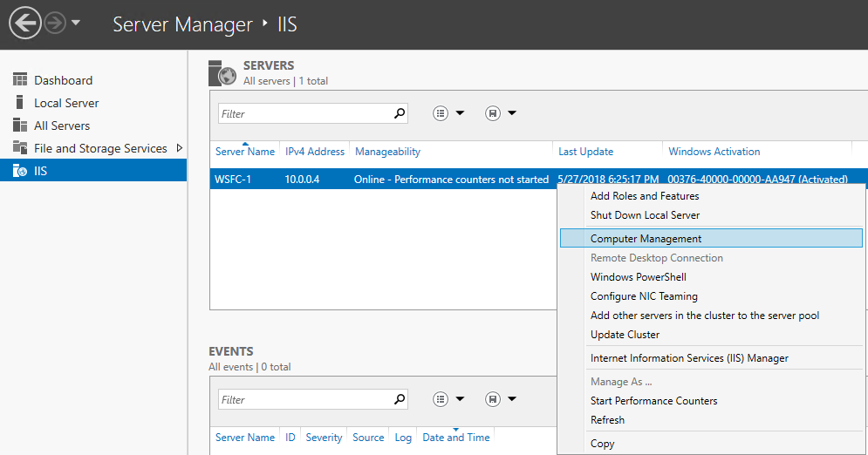Image resolution: width=868 pixels, height=455 pixels.
Task: Click the search magnifier in Servers filter
Action: click(x=400, y=113)
